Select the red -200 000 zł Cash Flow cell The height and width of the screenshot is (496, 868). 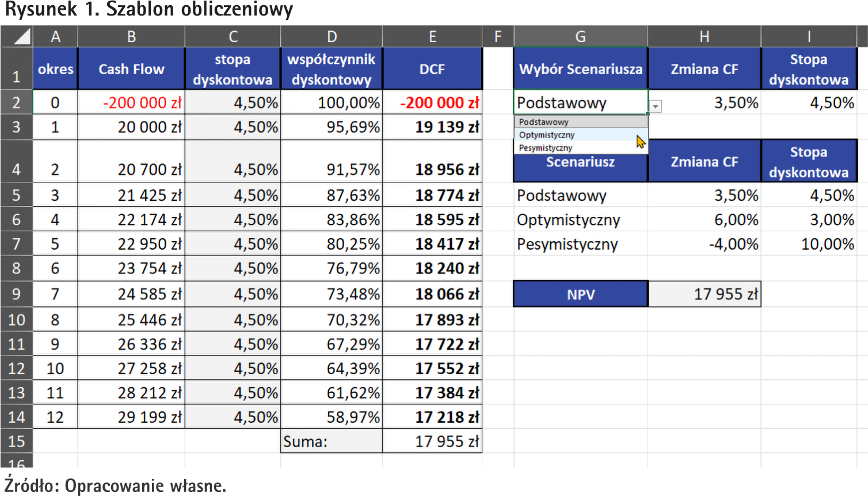tap(131, 103)
